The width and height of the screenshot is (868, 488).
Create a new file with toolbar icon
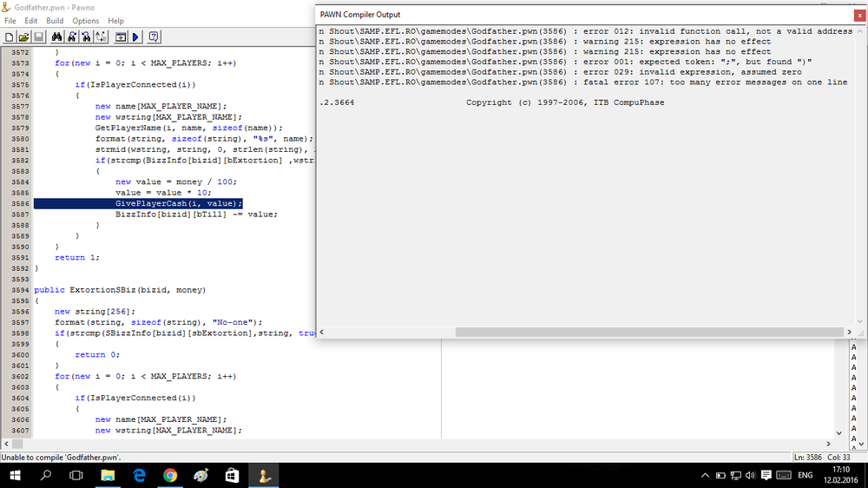click(x=9, y=37)
